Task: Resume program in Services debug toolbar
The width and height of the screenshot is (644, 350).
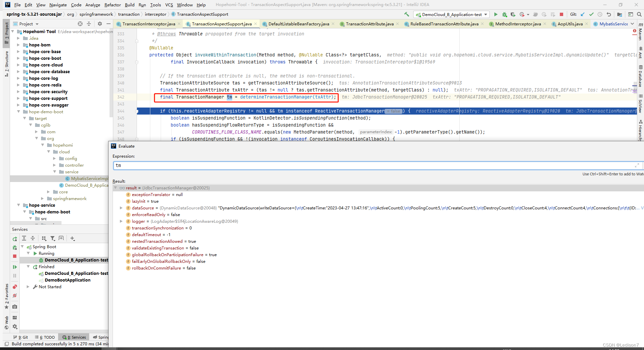Action: click(x=15, y=267)
